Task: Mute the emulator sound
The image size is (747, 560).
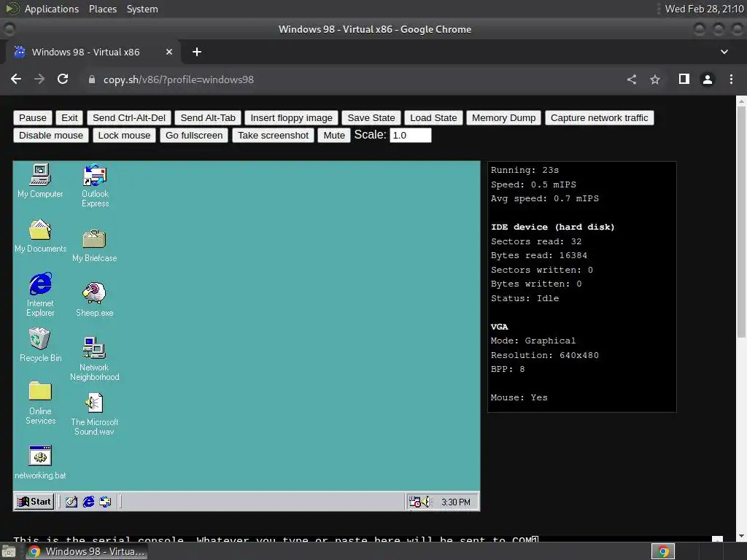Action: 334,135
